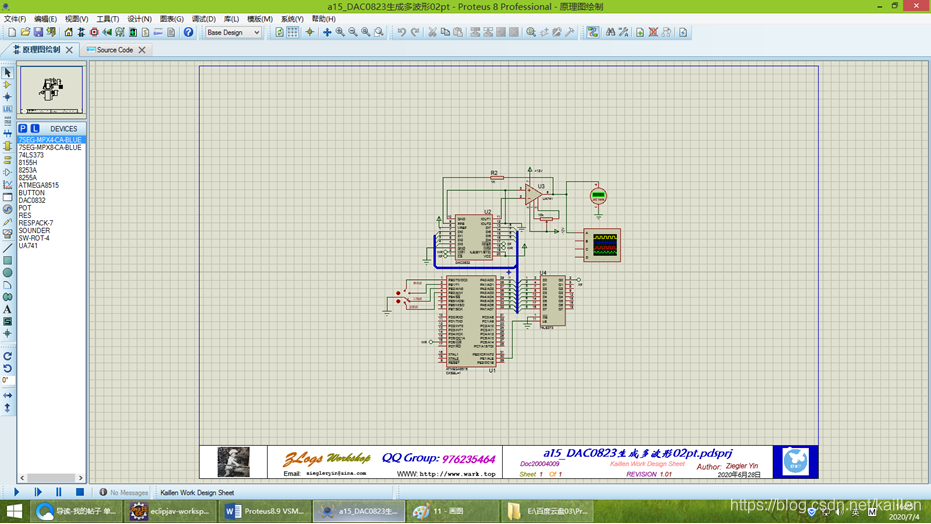Click the U3 op-amp on schematic
The width and height of the screenshot is (931, 524).
coord(533,195)
